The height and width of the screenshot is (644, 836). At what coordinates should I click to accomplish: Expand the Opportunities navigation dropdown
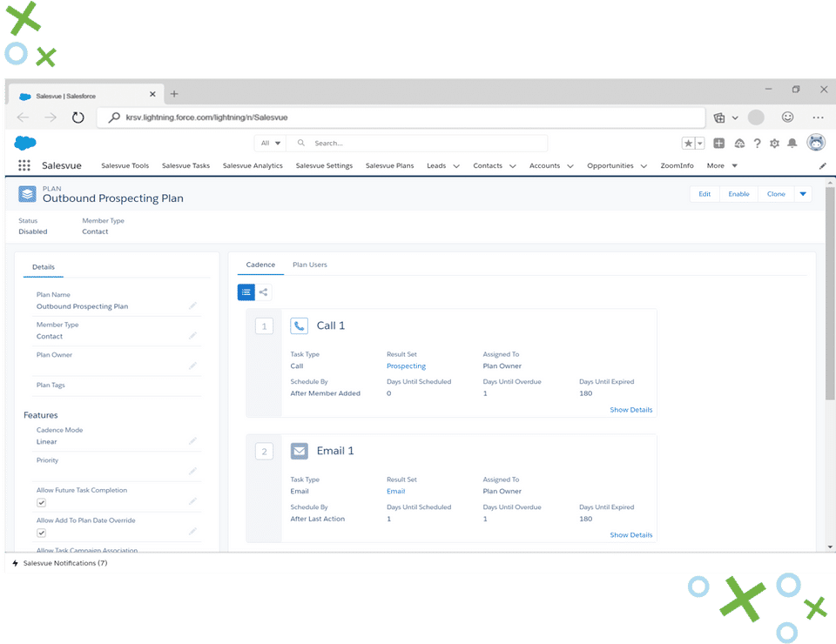point(644,166)
